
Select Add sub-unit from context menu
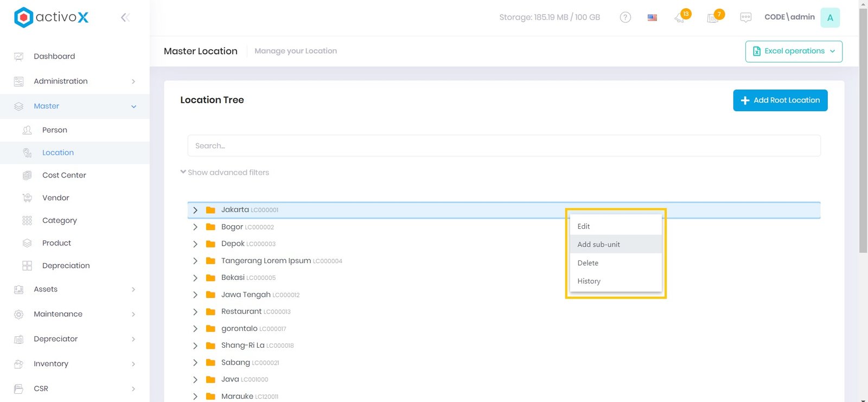pyautogui.click(x=599, y=245)
